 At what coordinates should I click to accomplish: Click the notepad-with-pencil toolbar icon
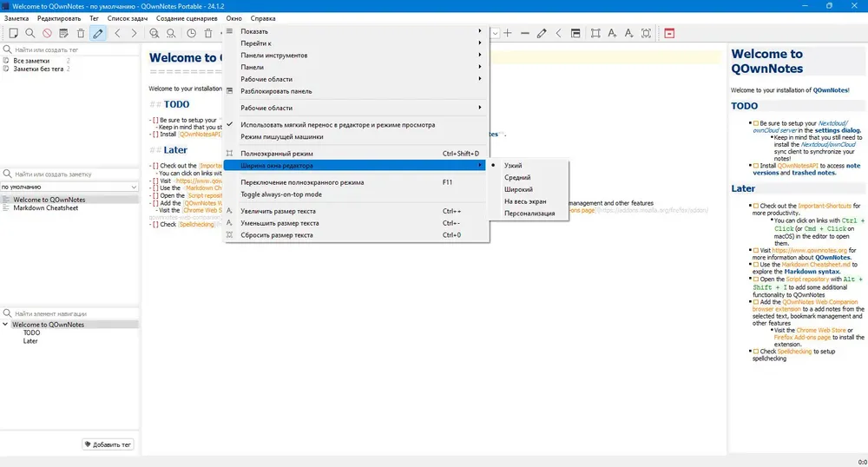tap(63, 33)
